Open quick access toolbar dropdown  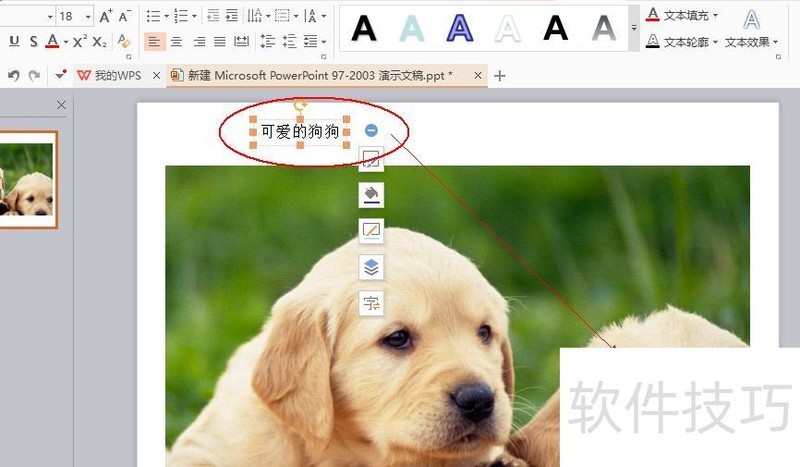(x=61, y=75)
